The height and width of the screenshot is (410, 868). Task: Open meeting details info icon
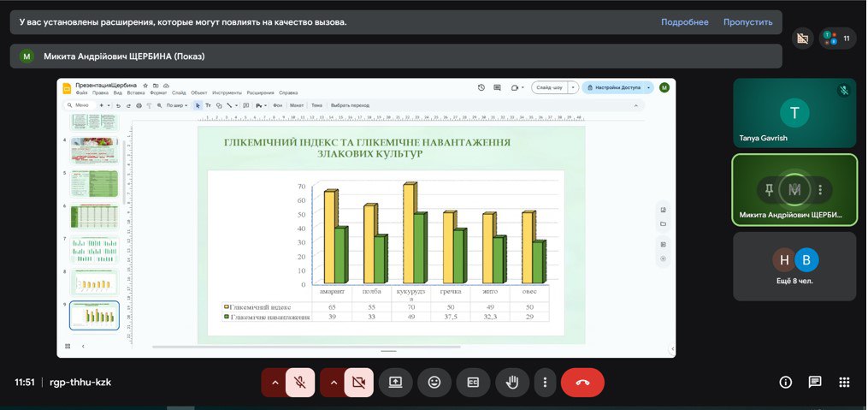coord(785,383)
